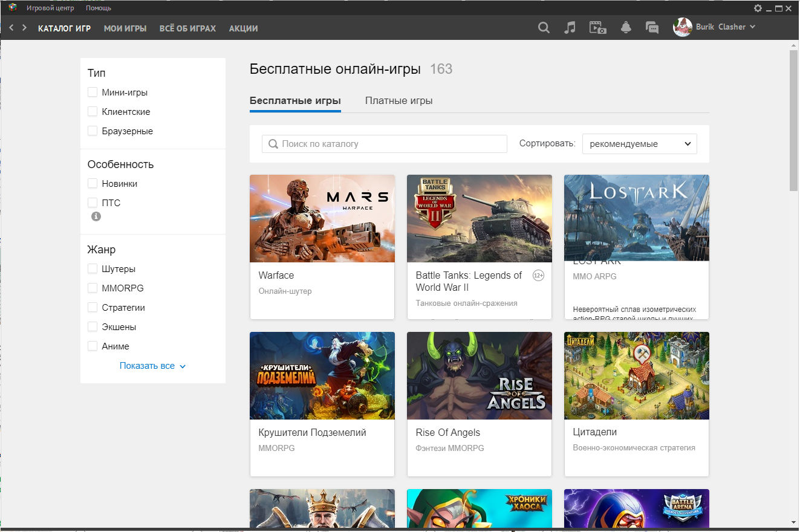Open the Цитадели title link
Screen dimensions: 800x532
(595, 432)
